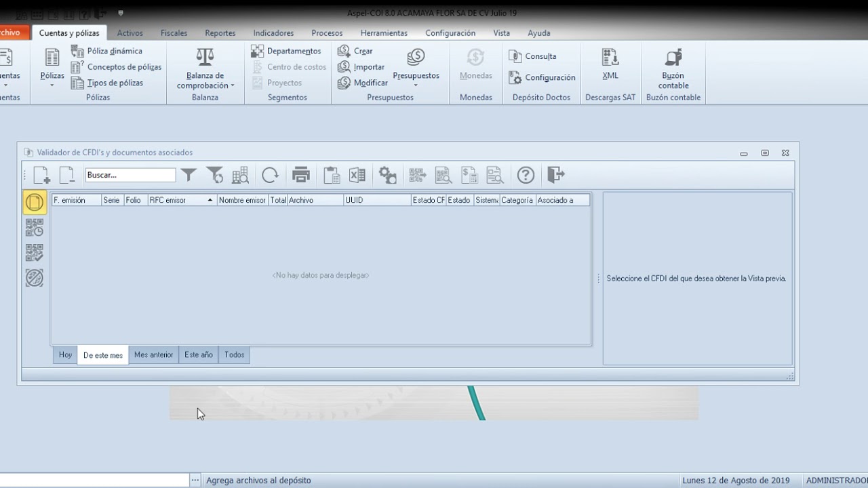The width and height of the screenshot is (868, 488).
Task: Click the add file to deposit icon
Action: (42, 175)
